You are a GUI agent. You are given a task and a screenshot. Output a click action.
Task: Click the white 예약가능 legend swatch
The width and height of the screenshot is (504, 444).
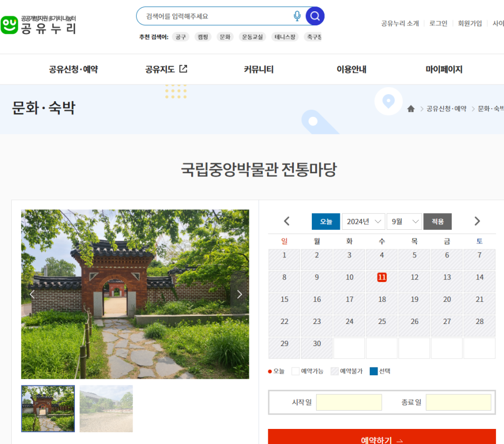296,371
